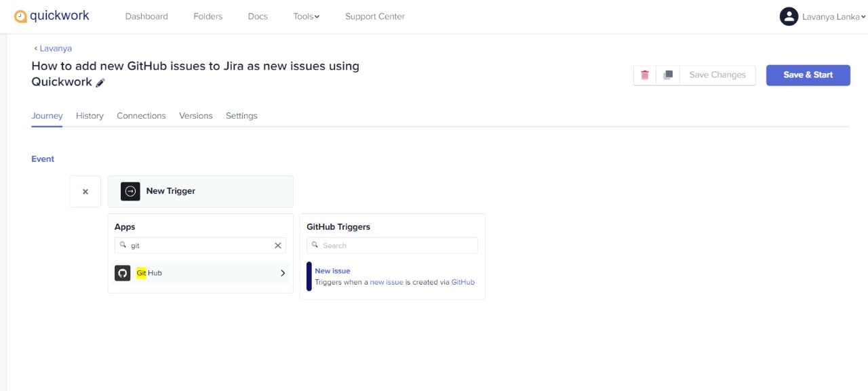The image size is (868, 391).
Task: Go back via the Lavanya breadcrumb link
Action: coord(53,49)
